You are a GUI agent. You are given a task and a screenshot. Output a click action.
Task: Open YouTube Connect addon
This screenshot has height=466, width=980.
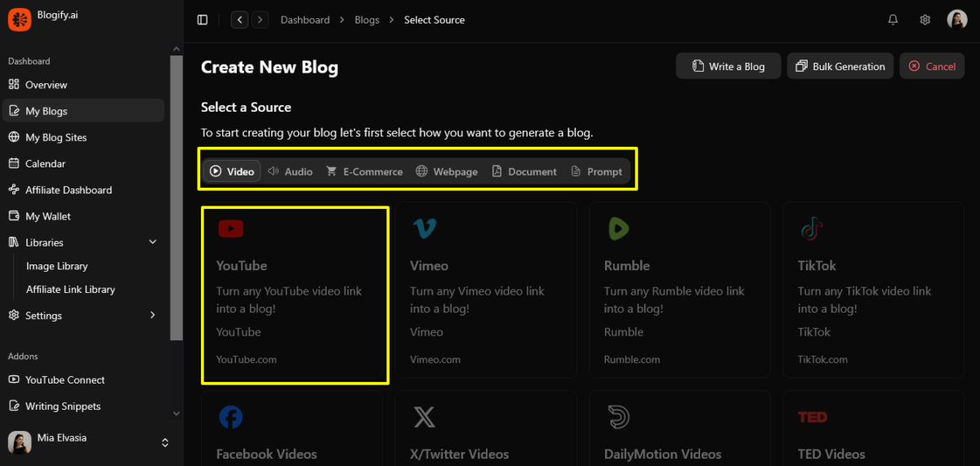[x=82, y=379]
